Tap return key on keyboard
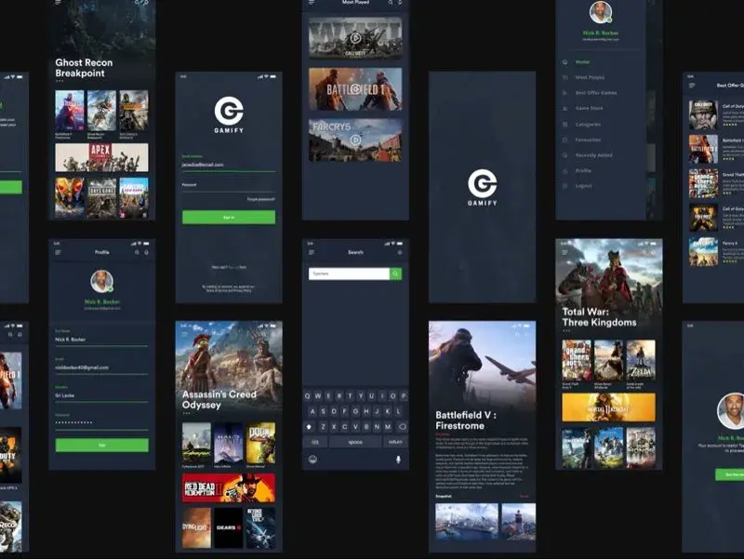Viewport: 744px width, 560px height. [x=395, y=442]
